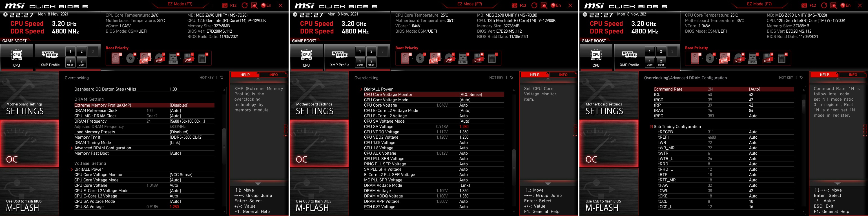Click the globe language icon in right BIOS screen
Screen dimensions: 868x216
843,5
